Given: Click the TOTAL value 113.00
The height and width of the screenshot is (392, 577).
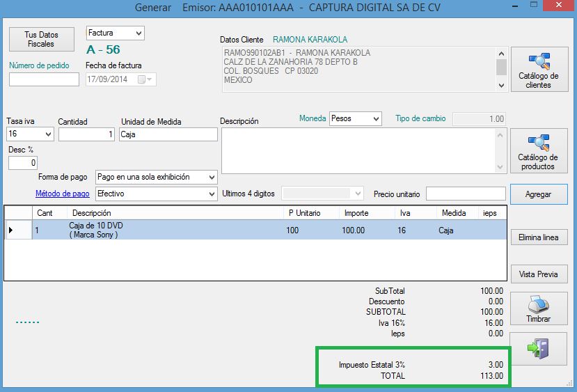Looking at the screenshot, I should [491, 376].
